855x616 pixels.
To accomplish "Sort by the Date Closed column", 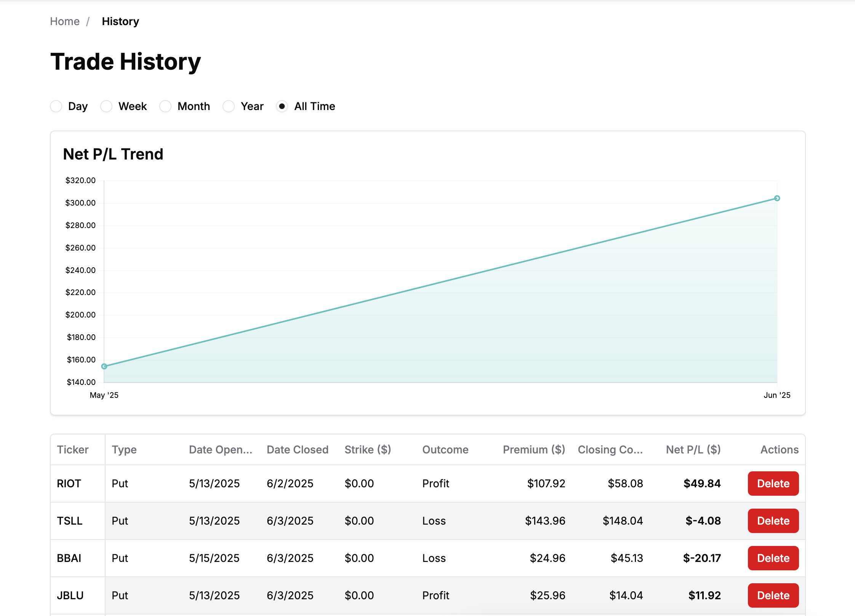I will coord(298,450).
